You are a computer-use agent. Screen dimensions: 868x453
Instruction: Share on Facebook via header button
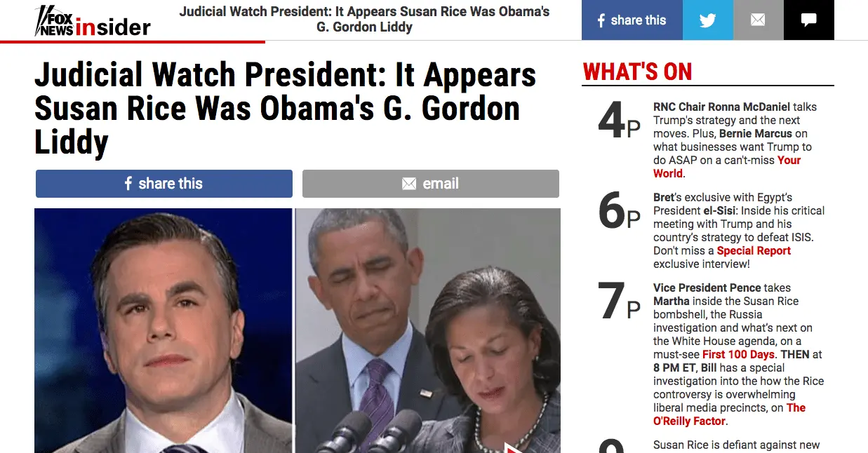point(632,20)
